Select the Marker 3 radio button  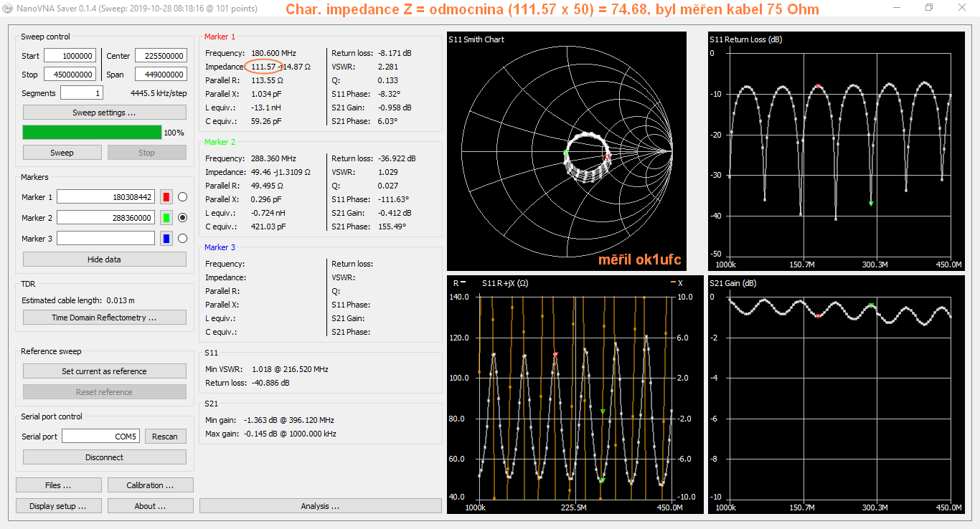[182, 239]
